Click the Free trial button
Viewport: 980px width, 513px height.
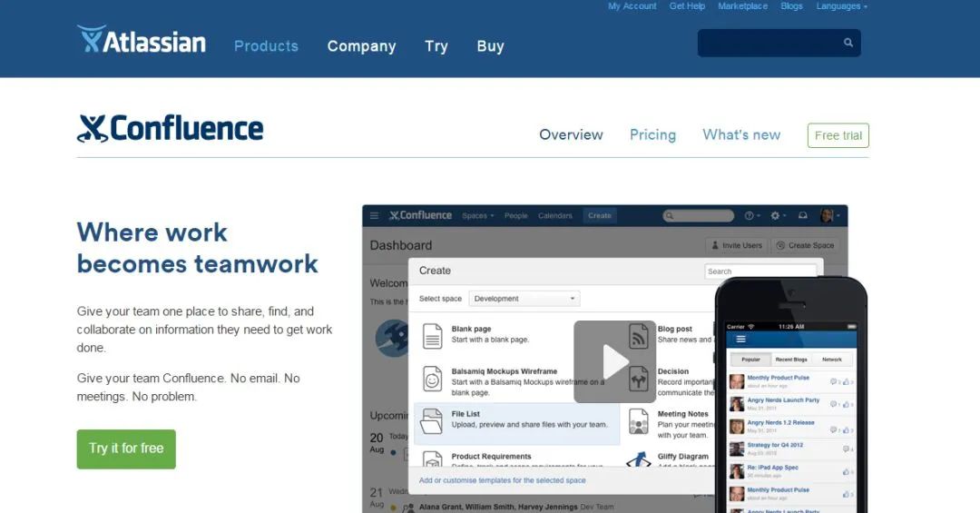pos(838,135)
